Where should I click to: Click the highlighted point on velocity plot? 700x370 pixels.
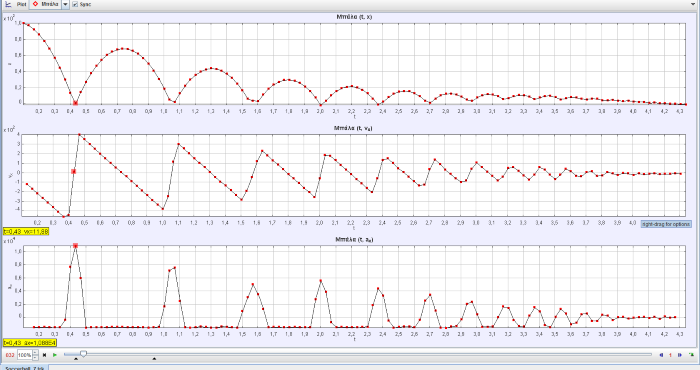pos(74,171)
